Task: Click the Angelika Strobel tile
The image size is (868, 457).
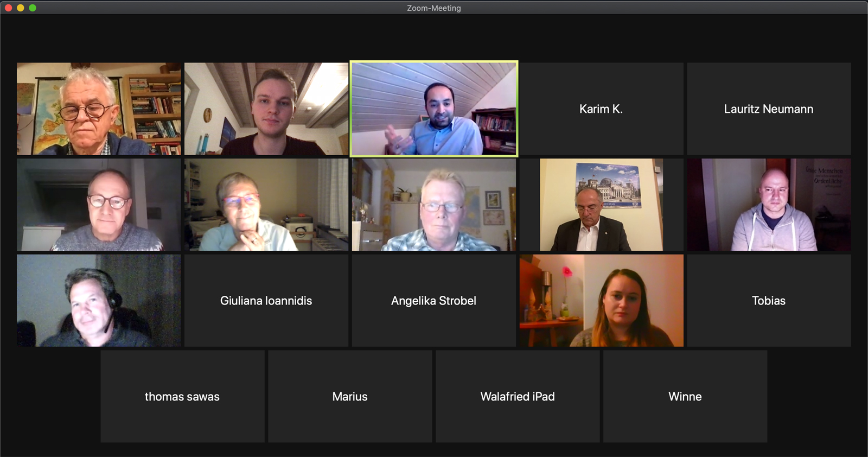Action: (x=434, y=301)
